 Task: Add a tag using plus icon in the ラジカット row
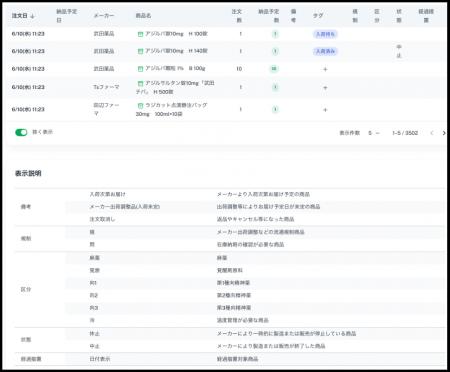click(325, 110)
